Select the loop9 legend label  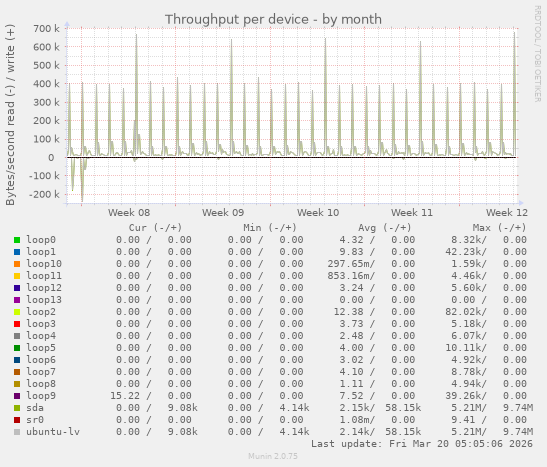click(41, 396)
